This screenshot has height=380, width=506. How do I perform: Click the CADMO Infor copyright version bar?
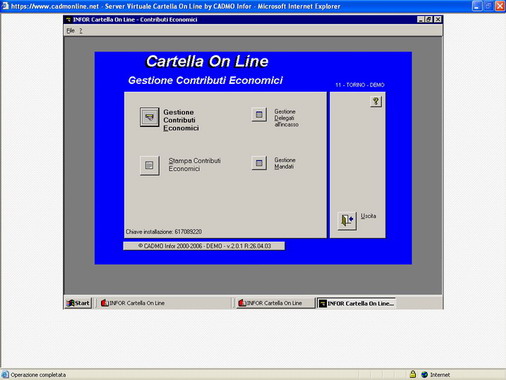pyautogui.click(x=204, y=246)
